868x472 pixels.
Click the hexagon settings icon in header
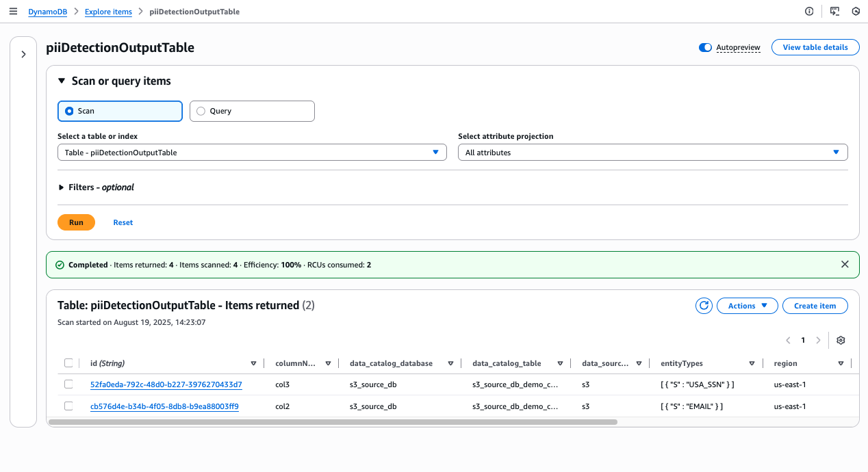[856, 12]
